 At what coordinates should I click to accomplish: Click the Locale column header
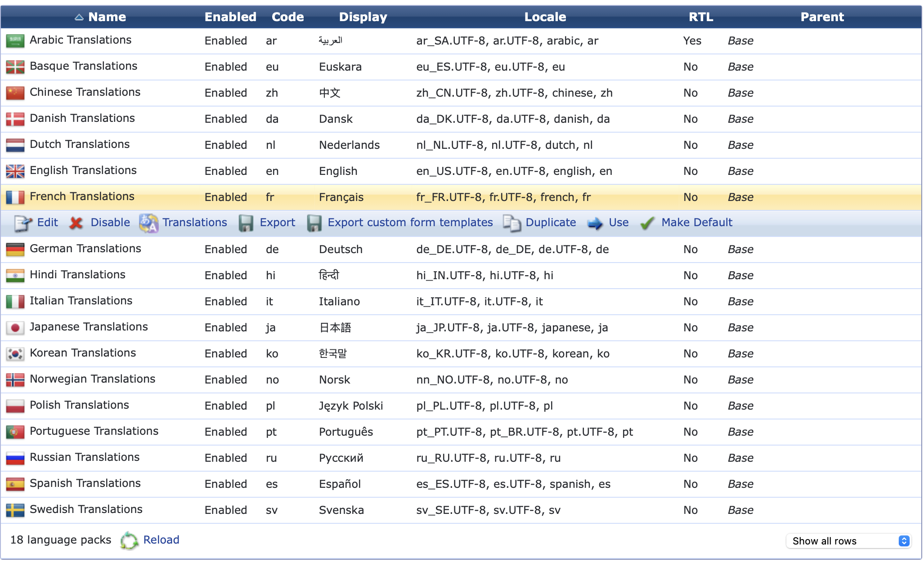click(545, 17)
